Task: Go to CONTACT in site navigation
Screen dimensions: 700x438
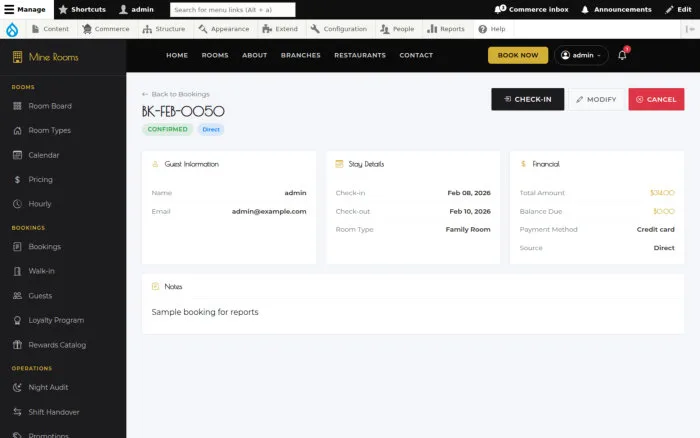Action: [416, 55]
